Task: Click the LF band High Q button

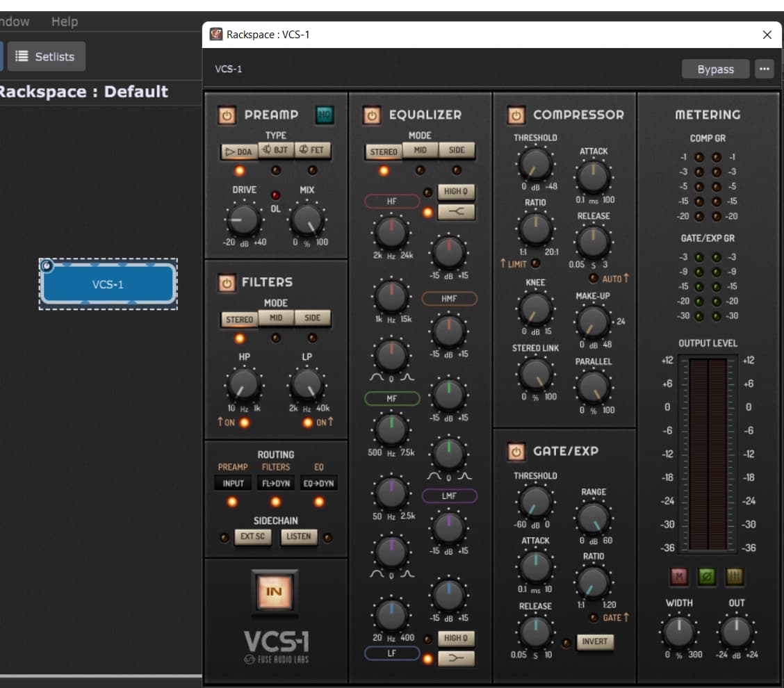Action: pyautogui.click(x=456, y=638)
